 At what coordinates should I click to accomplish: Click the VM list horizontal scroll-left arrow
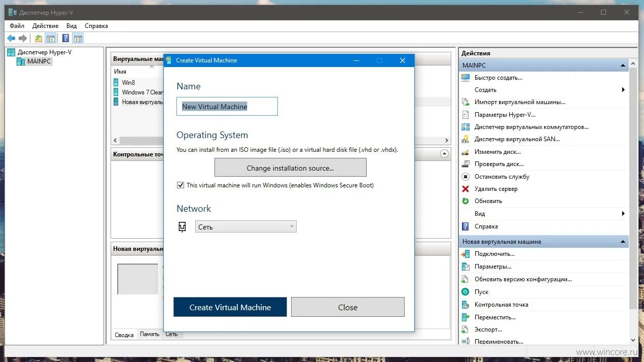[x=116, y=140]
